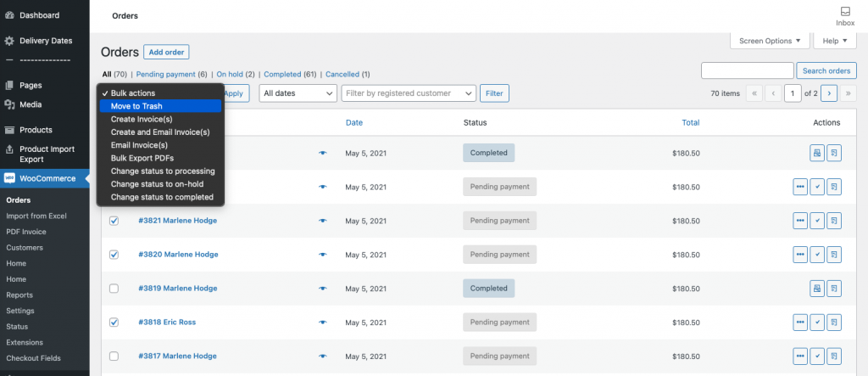
Task: Choose Create Invoice(s) bulk action
Action: coord(160,119)
